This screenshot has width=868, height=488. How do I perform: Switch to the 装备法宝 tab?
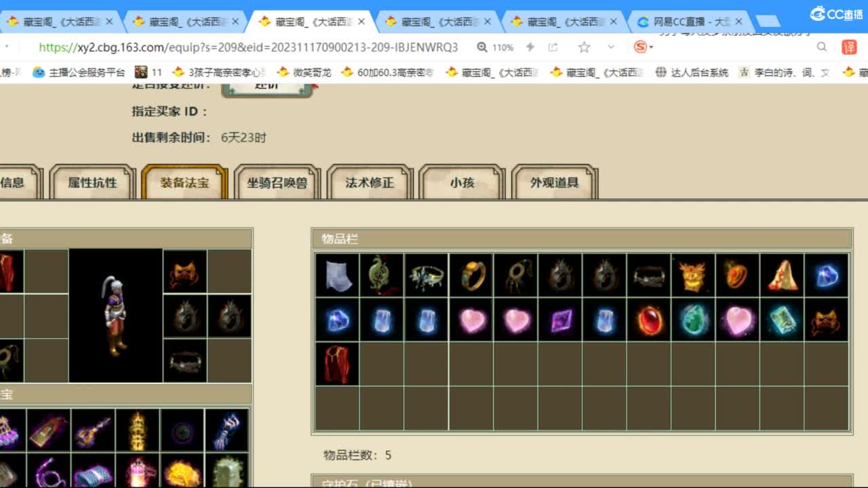(x=184, y=182)
